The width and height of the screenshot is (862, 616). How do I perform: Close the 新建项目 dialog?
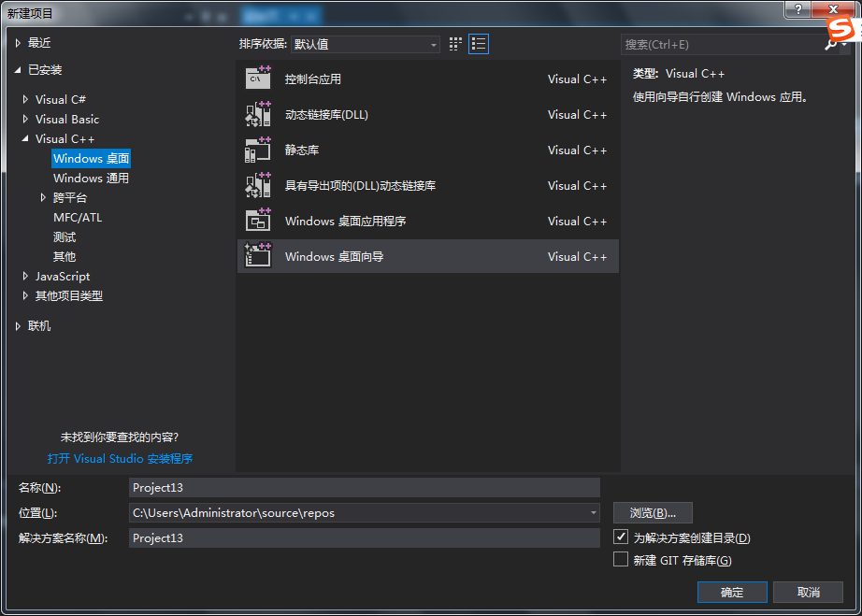pyautogui.click(x=833, y=8)
